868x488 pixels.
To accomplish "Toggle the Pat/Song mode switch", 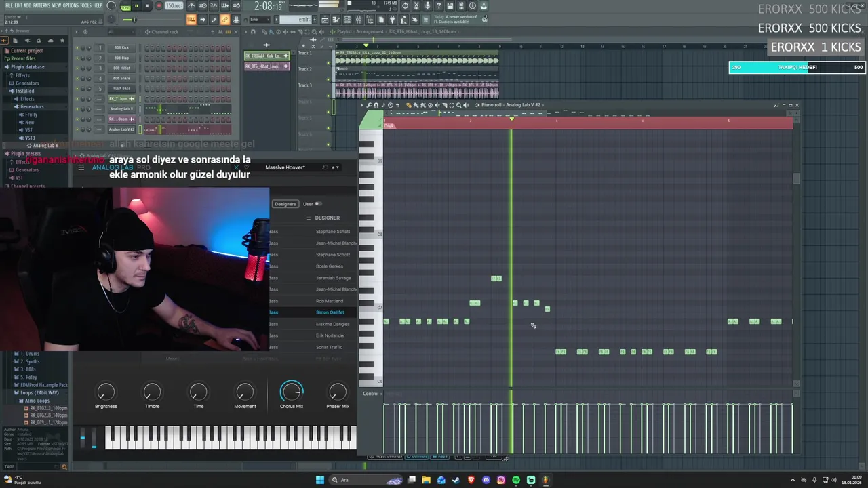I will [x=125, y=6].
